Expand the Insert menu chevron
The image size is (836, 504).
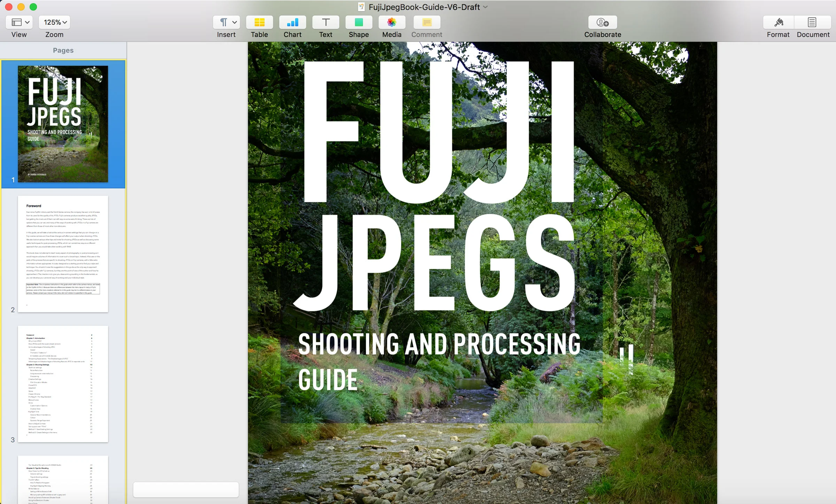[x=235, y=22]
